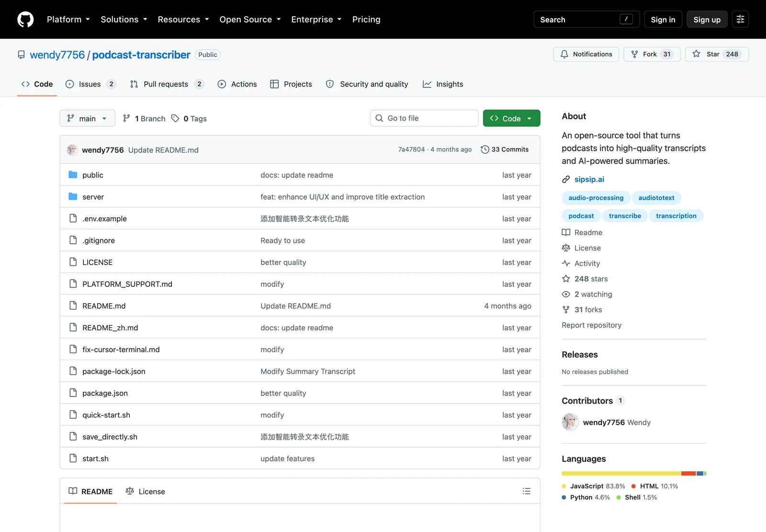Open package-lock.json file
Image resolution: width=766 pixels, height=532 pixels.
tap(114, 371)
